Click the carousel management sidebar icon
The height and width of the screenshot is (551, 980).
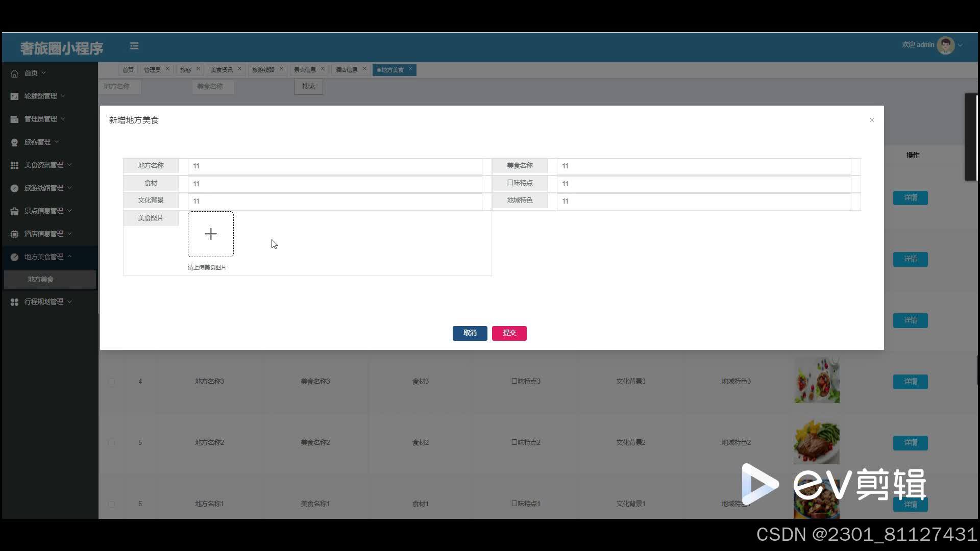14,96
